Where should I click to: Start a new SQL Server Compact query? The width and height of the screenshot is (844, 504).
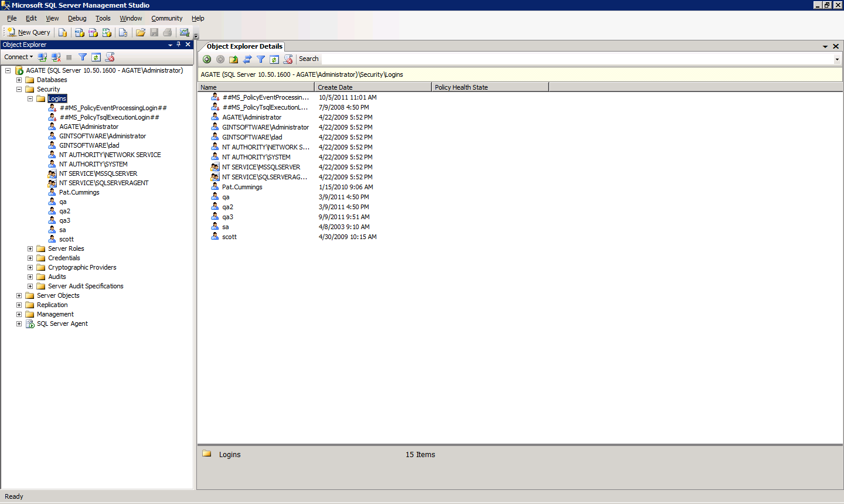[123, 32]
